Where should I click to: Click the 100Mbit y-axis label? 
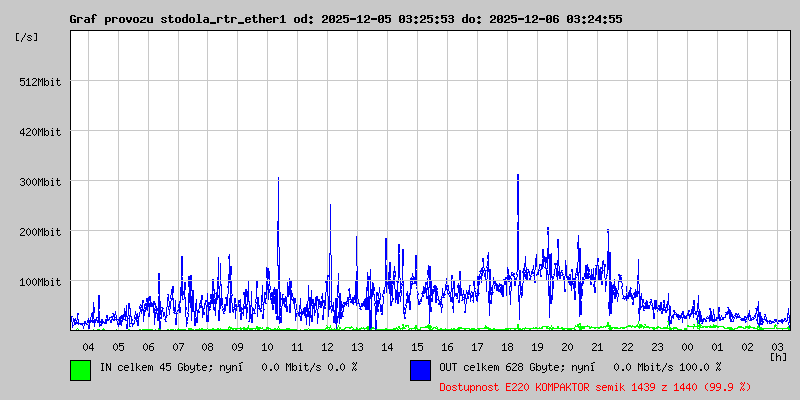tap(40, 282)
